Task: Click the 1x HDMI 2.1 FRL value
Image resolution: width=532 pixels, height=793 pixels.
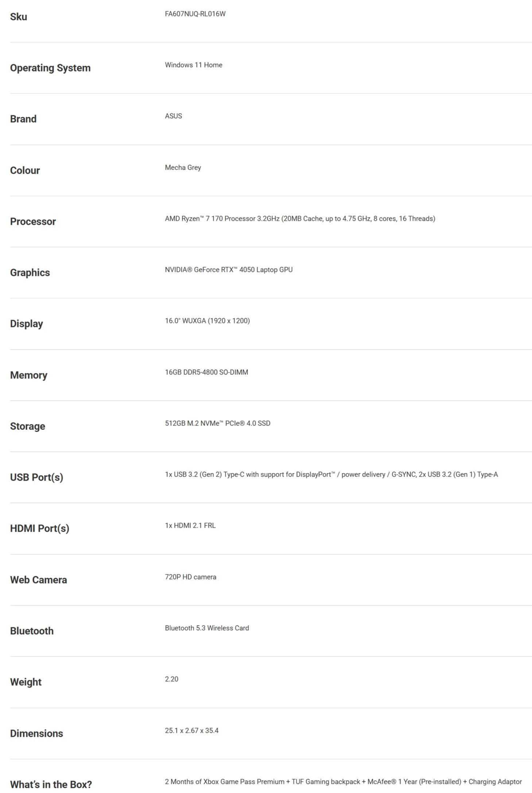Action: click(190, 526)
